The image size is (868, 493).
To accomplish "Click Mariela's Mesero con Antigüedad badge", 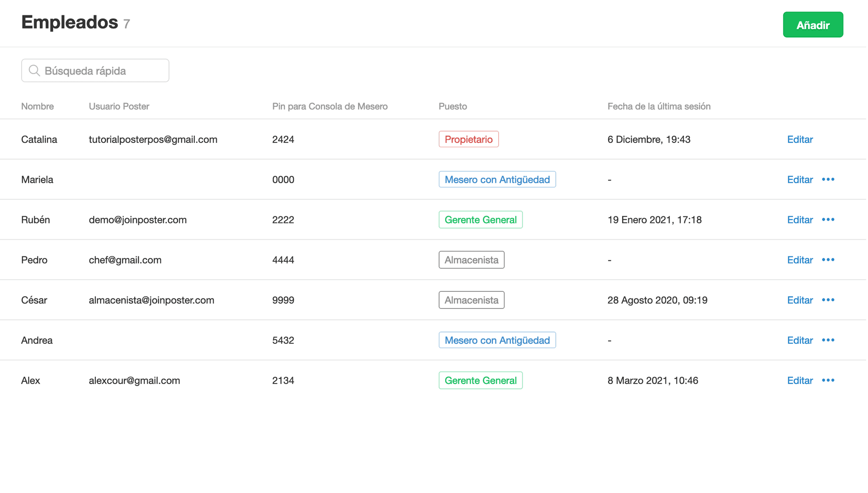I will pyautogui.click(x=497, y=180).
